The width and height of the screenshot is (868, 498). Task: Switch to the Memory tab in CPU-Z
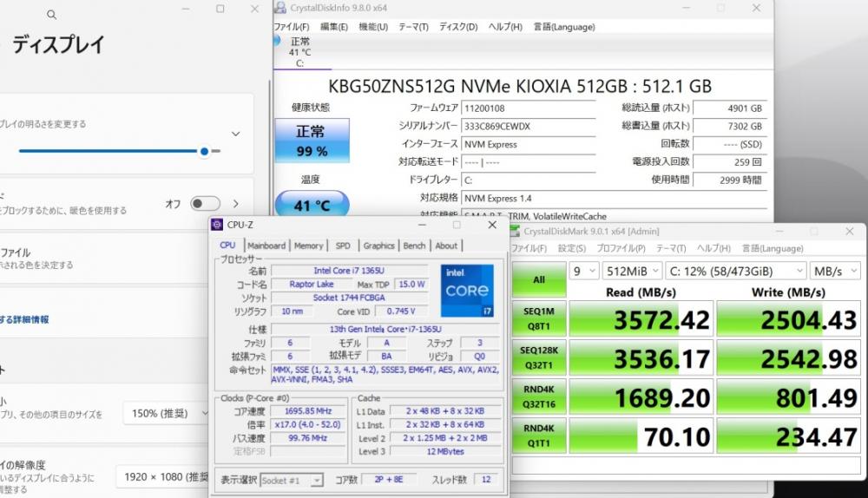(x=308, y=246)
